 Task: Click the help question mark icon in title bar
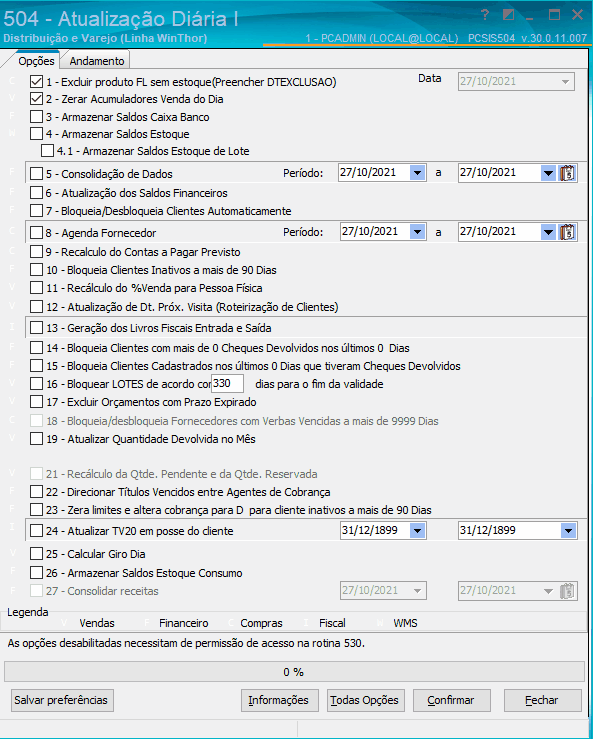click(486, 16)
